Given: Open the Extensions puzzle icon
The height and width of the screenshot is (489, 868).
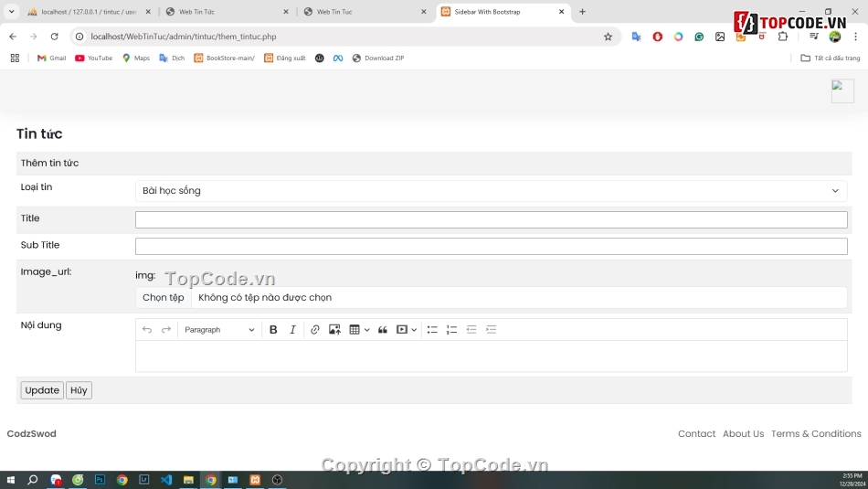Looking at the screenshot, I should (783, 37).
